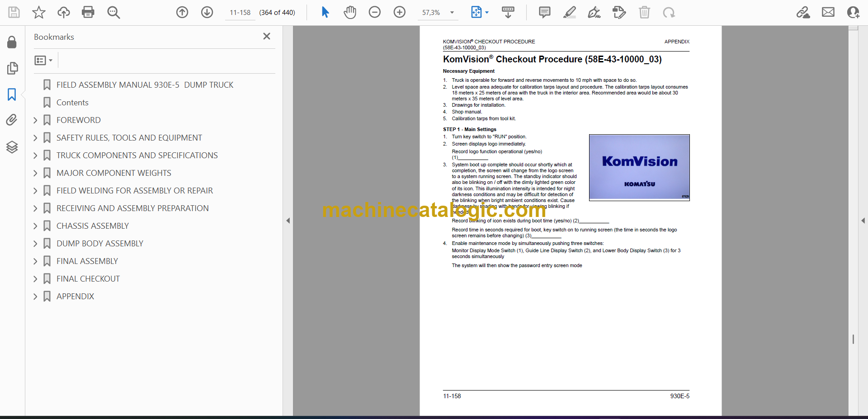Viewport: 868px width, 419px height.
Task: Click the rotate/redo icon
Action: tap(669, 12)
